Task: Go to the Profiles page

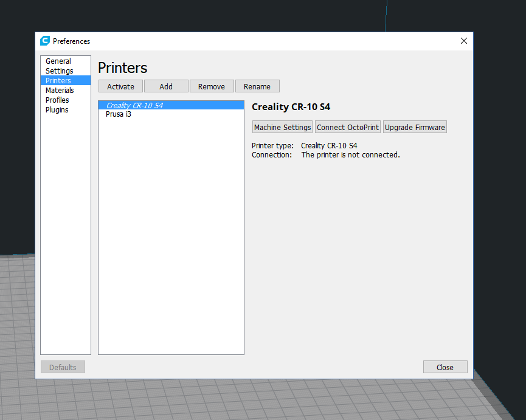Action: [66, 100]
